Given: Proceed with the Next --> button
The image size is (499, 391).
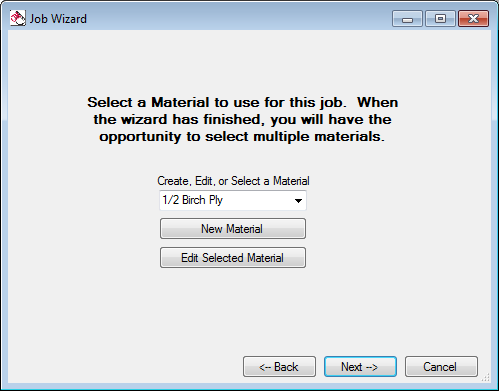Looking at the screenshot, I should tap(360, 367).
